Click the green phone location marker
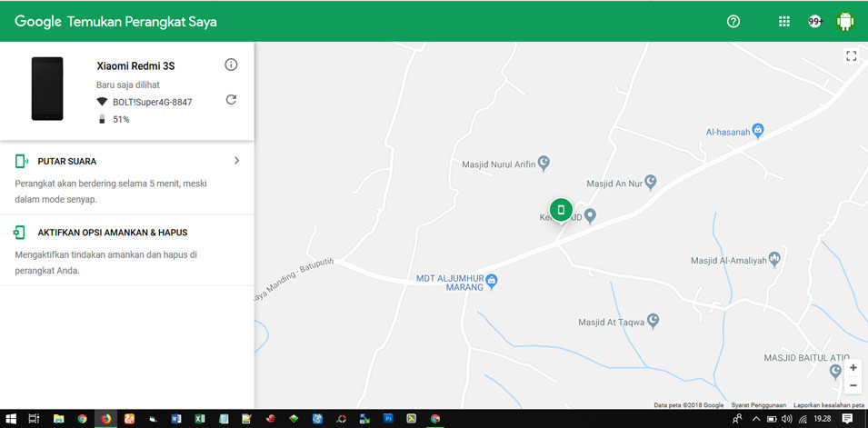The image size is (868, 428). point(561,211)
